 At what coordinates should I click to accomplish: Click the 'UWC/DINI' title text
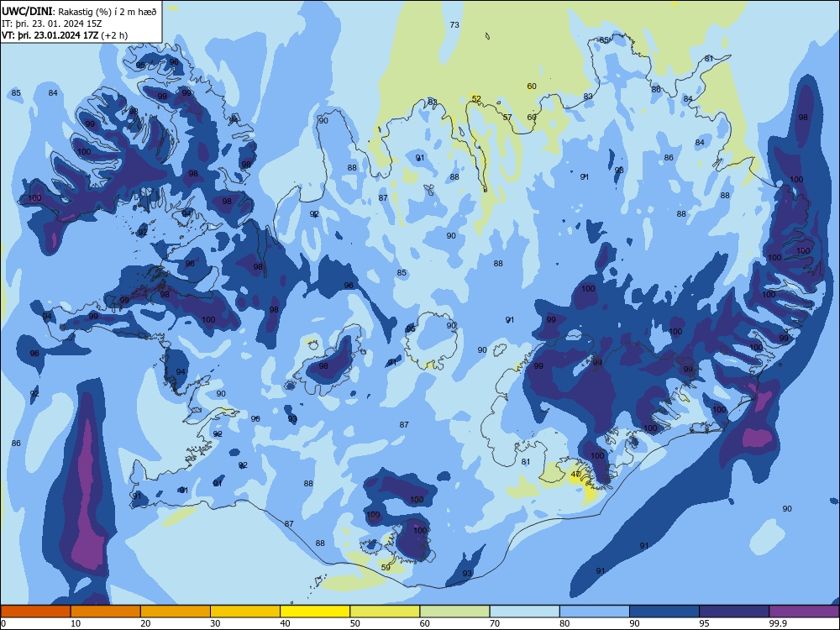pos(27,12)
